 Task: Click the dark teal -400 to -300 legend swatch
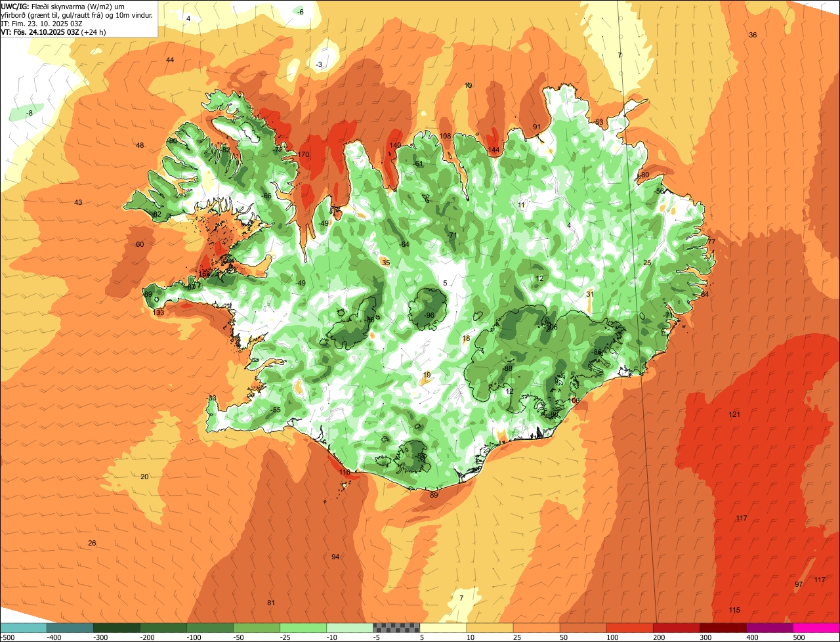tap(70, 628)
